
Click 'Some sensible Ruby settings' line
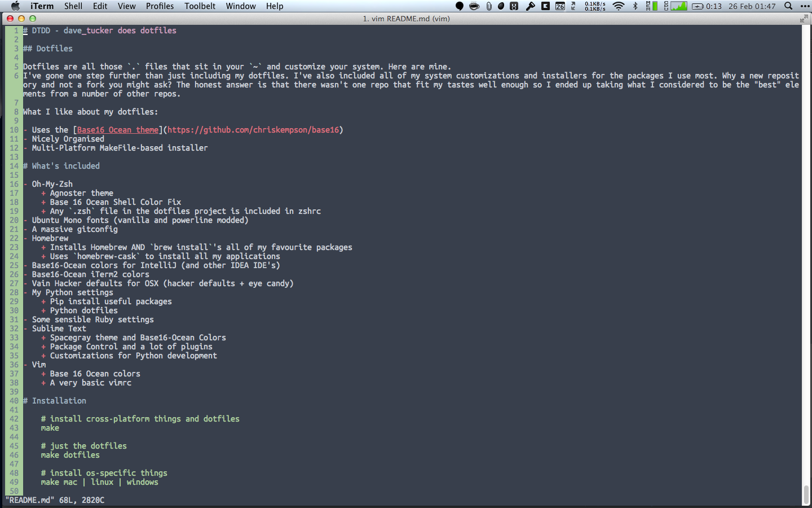93,319
